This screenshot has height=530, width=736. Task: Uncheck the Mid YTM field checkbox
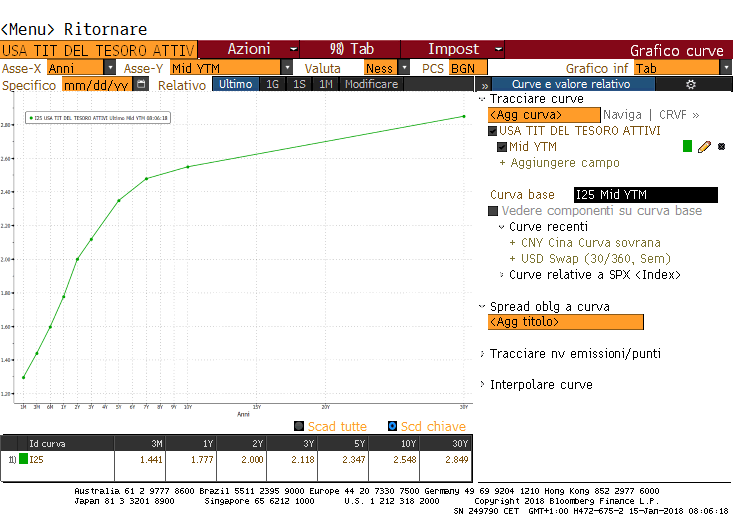(502, 147)
